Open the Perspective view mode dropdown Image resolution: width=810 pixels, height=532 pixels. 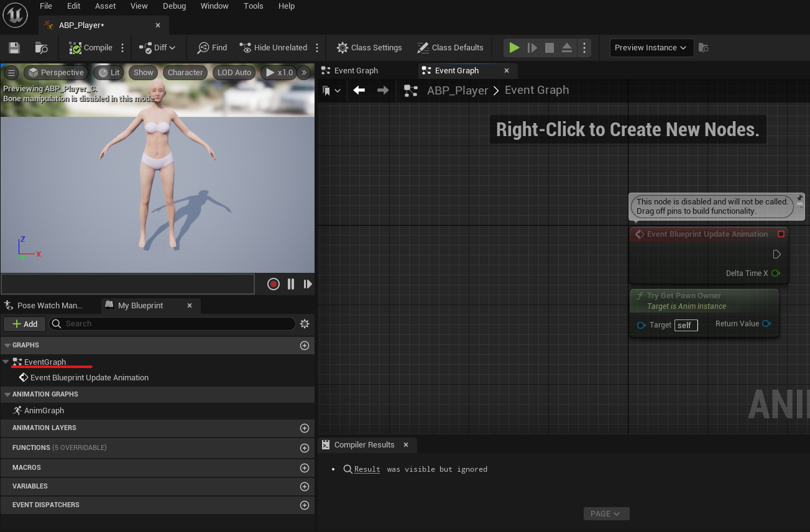pos(55,73)
